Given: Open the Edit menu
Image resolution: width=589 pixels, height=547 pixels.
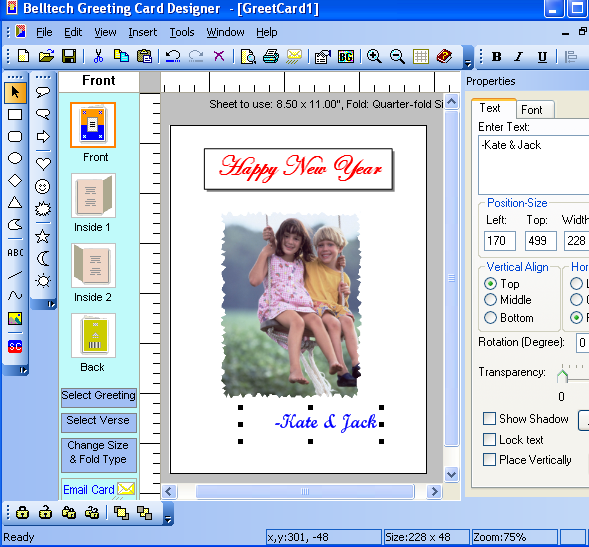Looking at the screenshot, I should click(x=73, y=32).
